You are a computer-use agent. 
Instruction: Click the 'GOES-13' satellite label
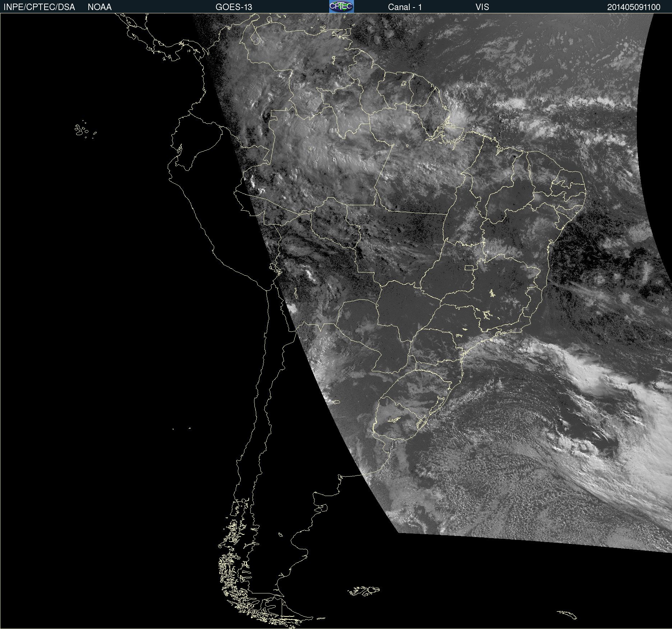click(x=234, y=7)
